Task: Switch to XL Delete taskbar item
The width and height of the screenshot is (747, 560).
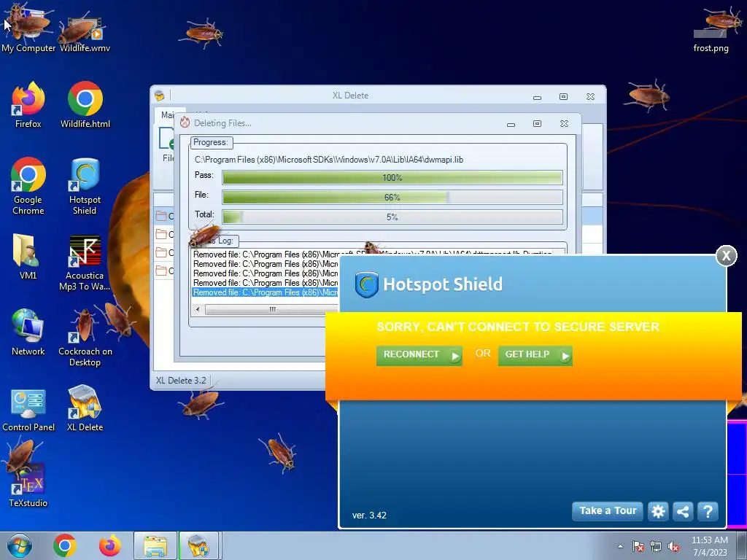Action: [198, 545]
